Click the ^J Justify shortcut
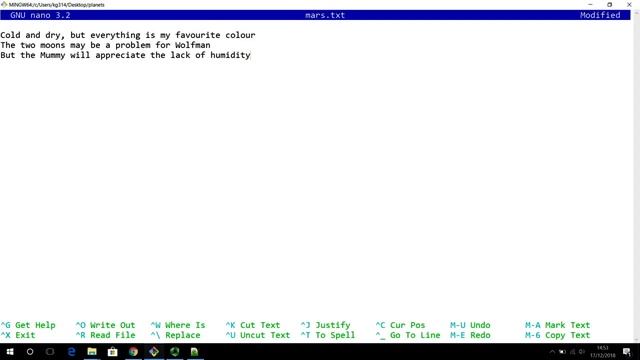Viewport: 640px width, 360px height. (326, 325)
